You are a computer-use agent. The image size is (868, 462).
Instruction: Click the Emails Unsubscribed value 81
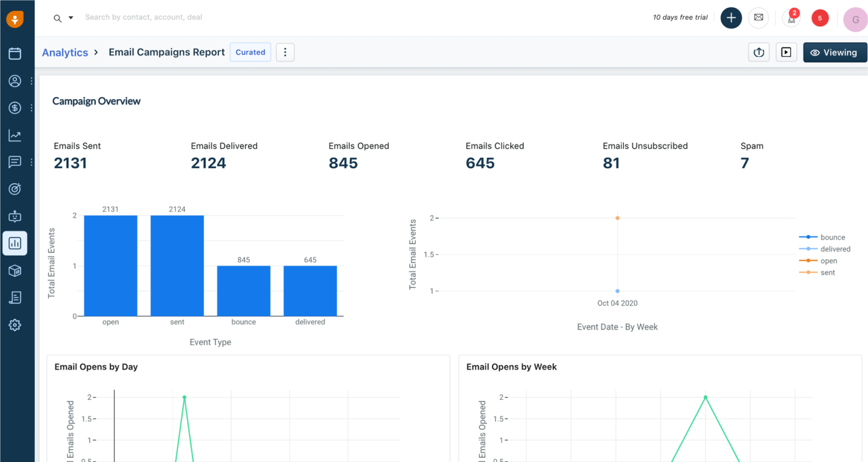point(611,163)
